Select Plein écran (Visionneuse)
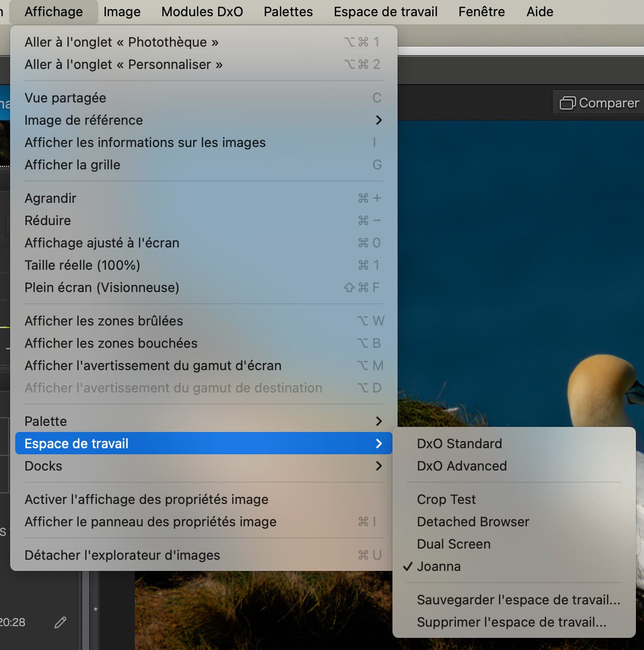This screenshot has width=644, height=650. 102,287
